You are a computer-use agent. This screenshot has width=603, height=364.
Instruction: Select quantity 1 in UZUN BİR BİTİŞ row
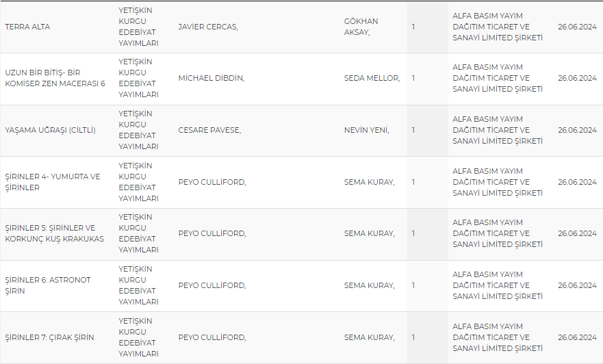(413, 78)
